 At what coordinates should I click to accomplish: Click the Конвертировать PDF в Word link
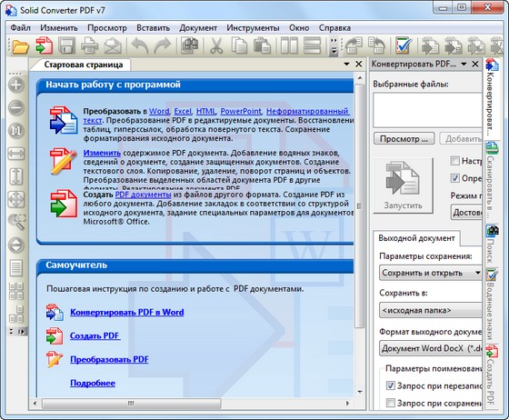(x=127, y=312)
